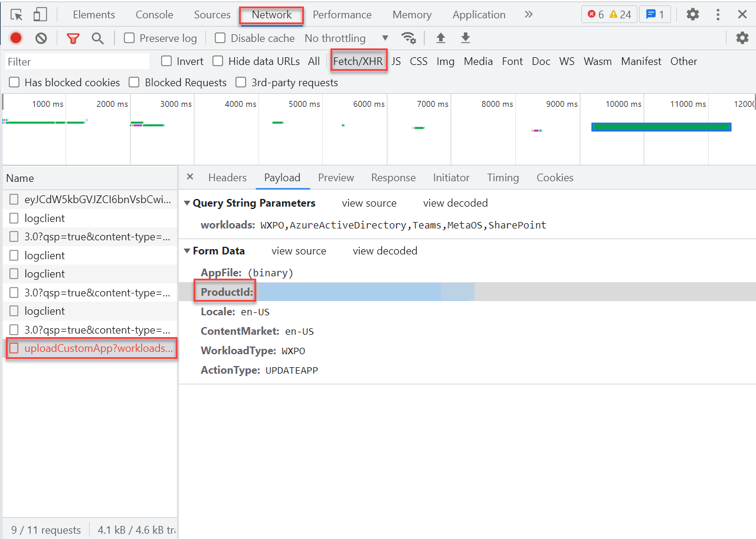Open the DevTools three-dot menu

(x=718, y=15)
